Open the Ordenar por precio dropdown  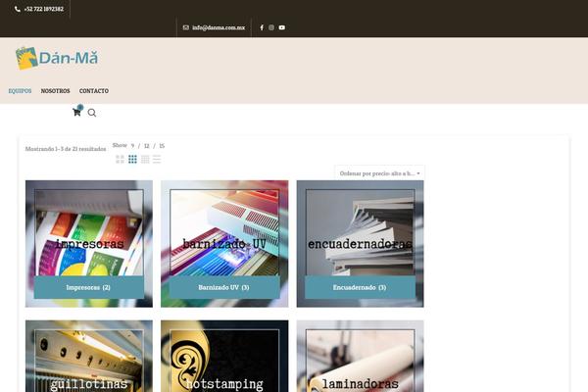[379, 173]
